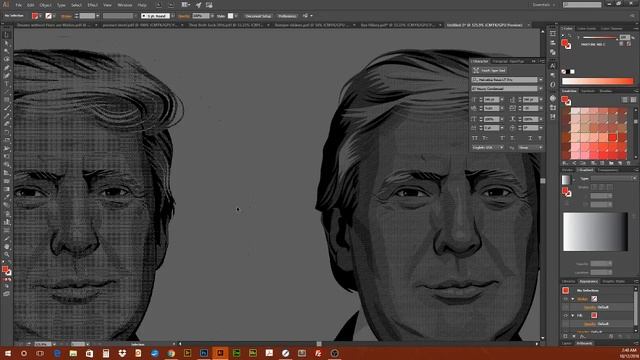Select the Type tool in the toolbar
Viewport: 640px width, 360px height.
pyautogui.click(x=6, y=84)
